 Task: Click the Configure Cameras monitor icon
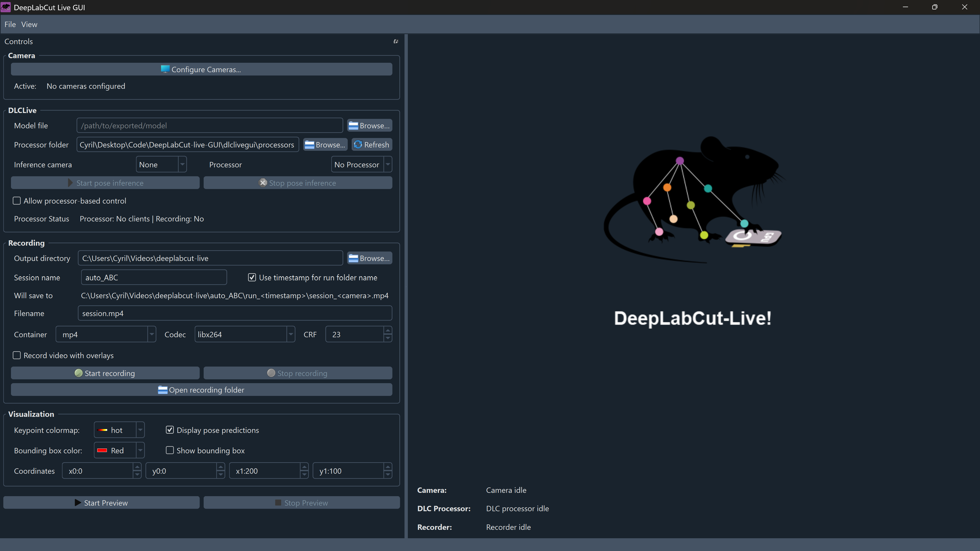(165, 69)
